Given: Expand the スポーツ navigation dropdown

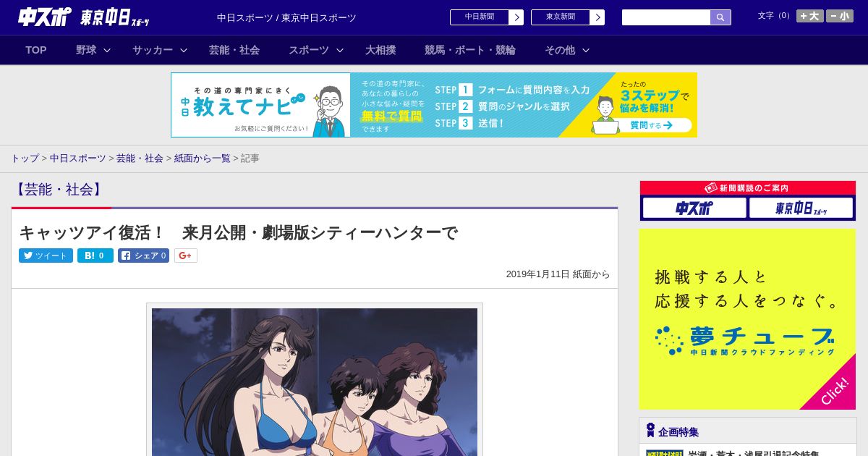Looking at the screenshot, I should 316,50.
